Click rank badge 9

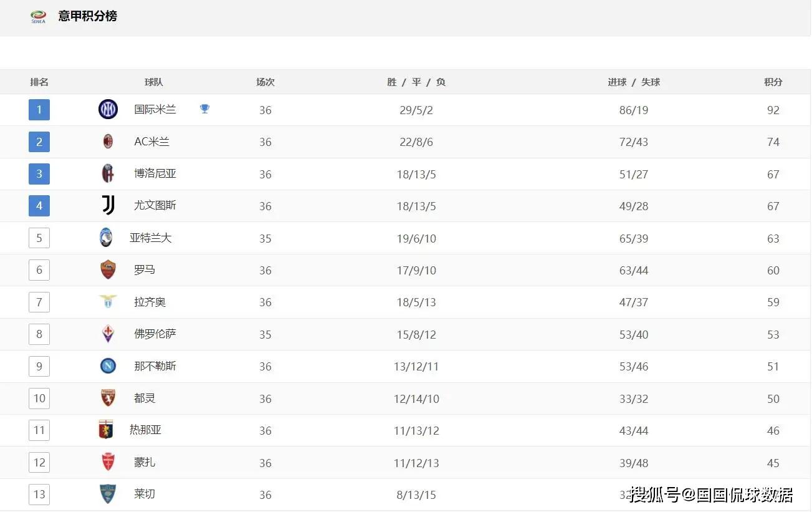tap(39, 366)
